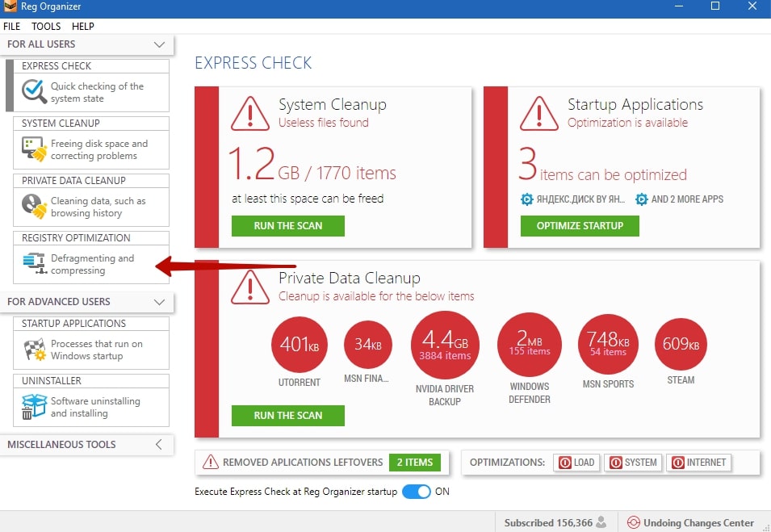The image size is (771, 532).
Task: Click the Reg Organizer title bar app icon
Action: 10,6
